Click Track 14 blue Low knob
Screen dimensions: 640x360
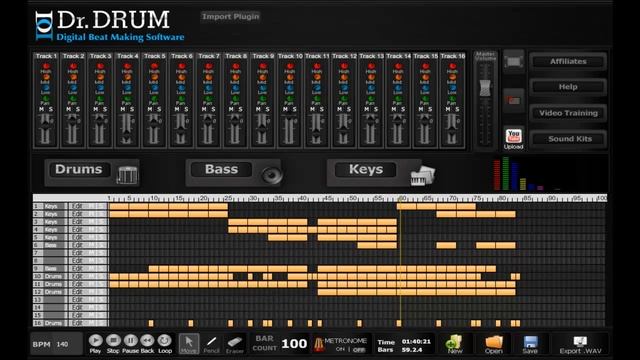pyautogui.click(x=398, y=87)
